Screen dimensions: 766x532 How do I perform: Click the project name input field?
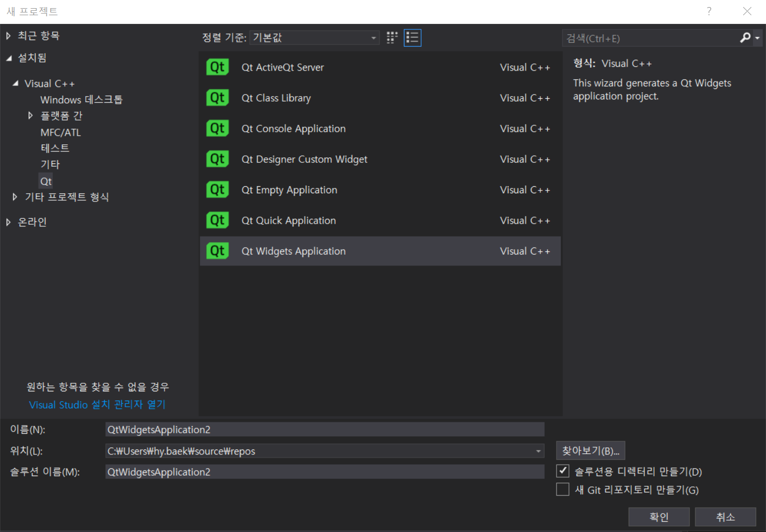click(x=325, y=429)
